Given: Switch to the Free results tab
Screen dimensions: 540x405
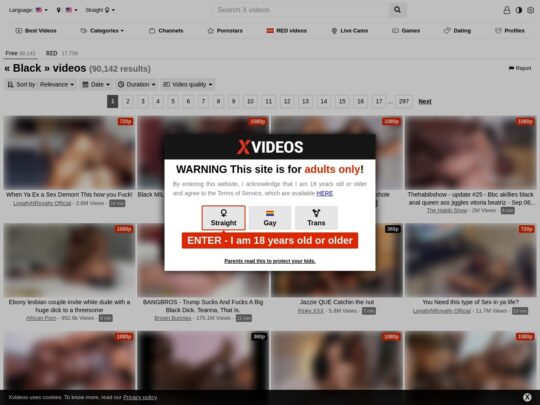Looking at the screenshot, I should point(20,53).
